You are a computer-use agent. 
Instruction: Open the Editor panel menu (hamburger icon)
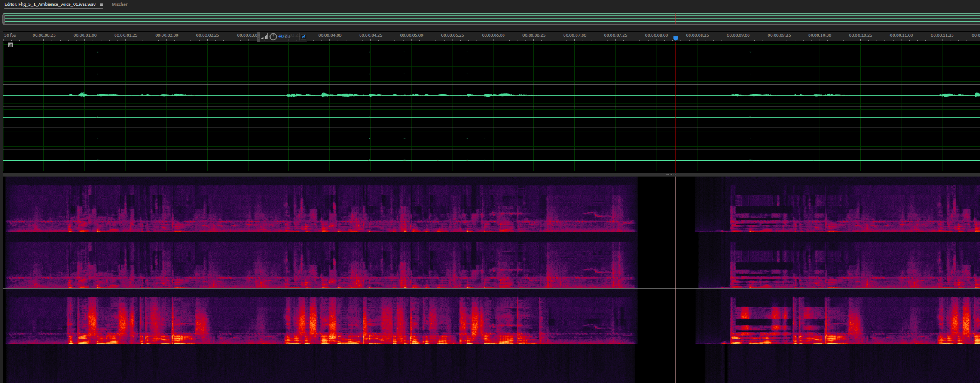point(101,5)
